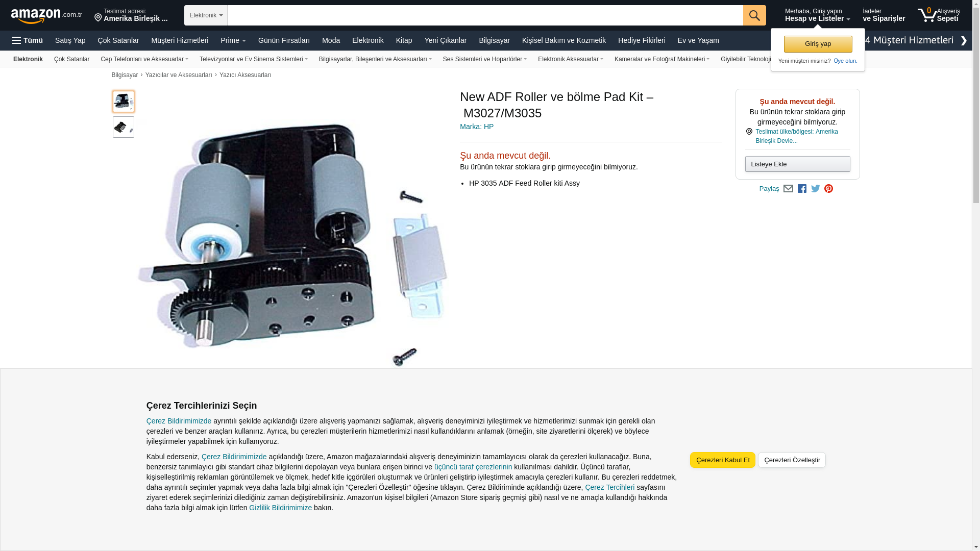Open Listeye Ekle dropdown button
Viewport: 980px width, 551px height.
tap(797, 164)
